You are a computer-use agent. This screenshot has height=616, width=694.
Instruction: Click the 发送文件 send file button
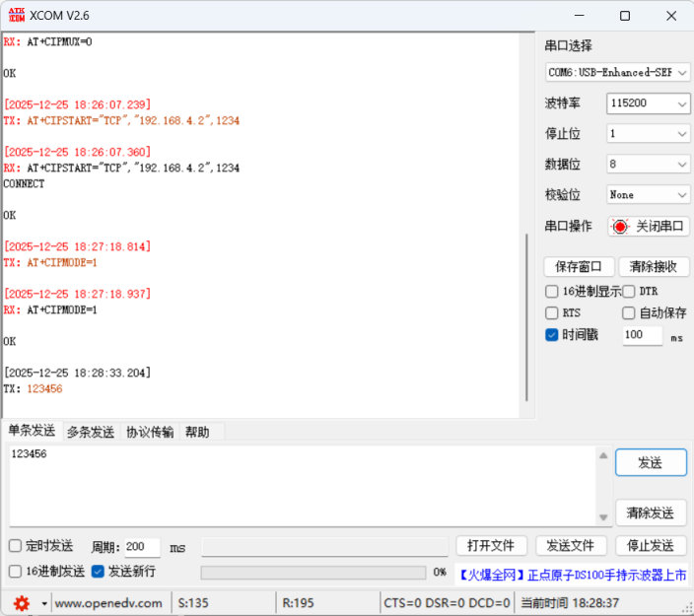pyautogui.click(x=571, y=546)
